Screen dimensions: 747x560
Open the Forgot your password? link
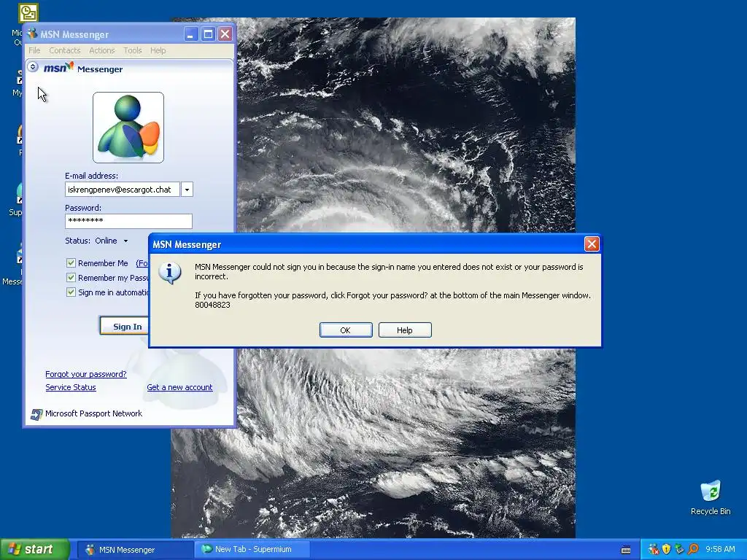(x=86, y=374)
